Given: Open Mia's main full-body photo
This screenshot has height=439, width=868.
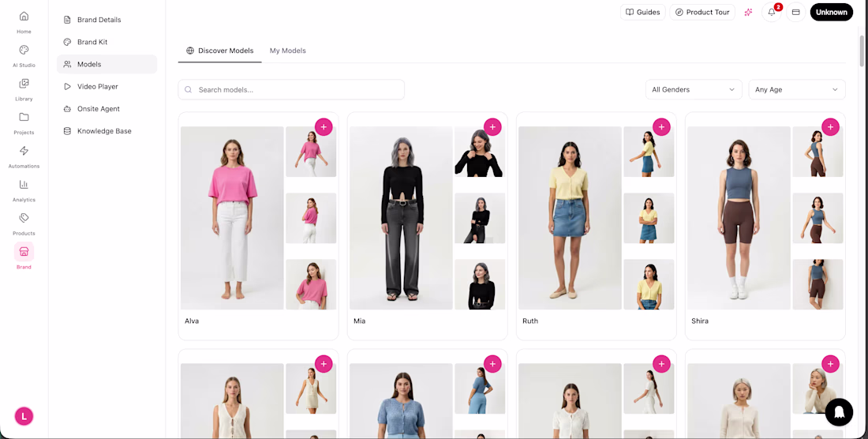Looking at the screenshot, I should click(x=401, y=218).
